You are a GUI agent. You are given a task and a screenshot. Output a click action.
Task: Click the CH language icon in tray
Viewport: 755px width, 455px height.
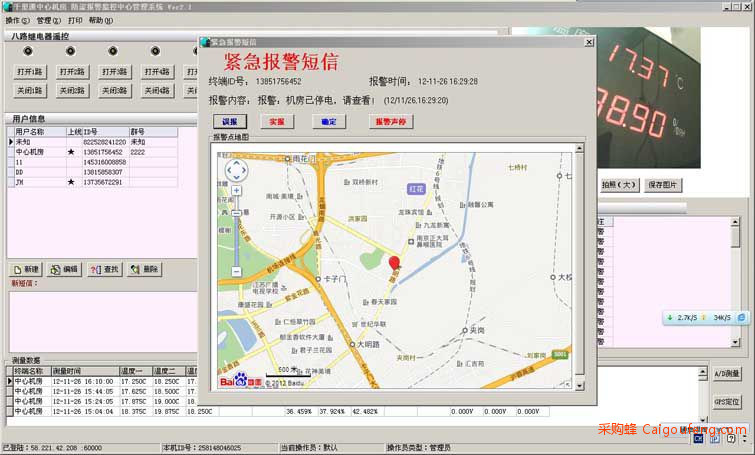coord(699,438)
